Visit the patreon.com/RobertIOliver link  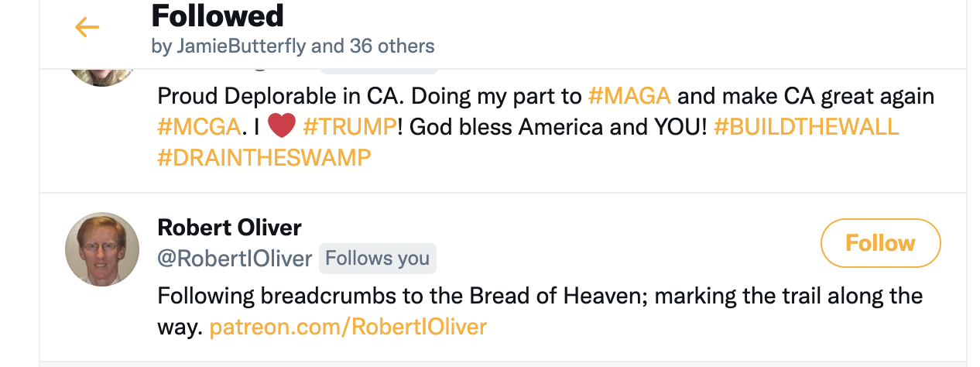348,327
